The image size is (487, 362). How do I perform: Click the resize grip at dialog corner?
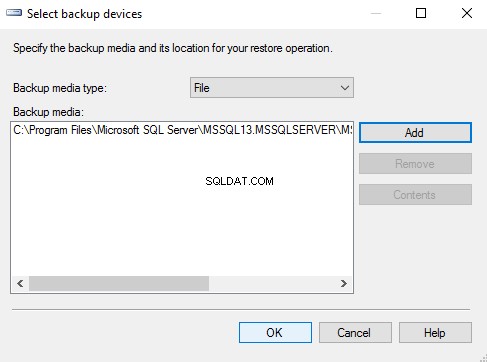click(x=483, y=358)
